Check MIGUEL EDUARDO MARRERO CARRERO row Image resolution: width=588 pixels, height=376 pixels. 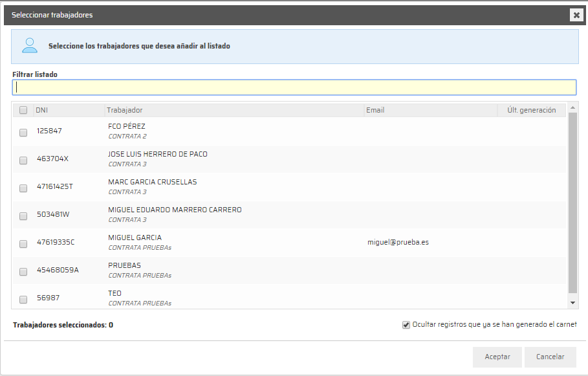pyautogui.click(x=23, y=216)
